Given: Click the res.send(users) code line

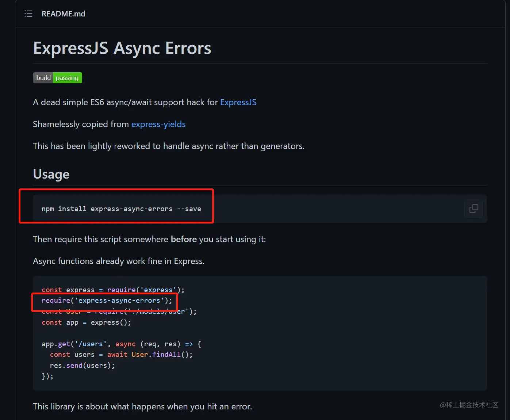Looking at the screenshot, I should click(x=83, y=366).
